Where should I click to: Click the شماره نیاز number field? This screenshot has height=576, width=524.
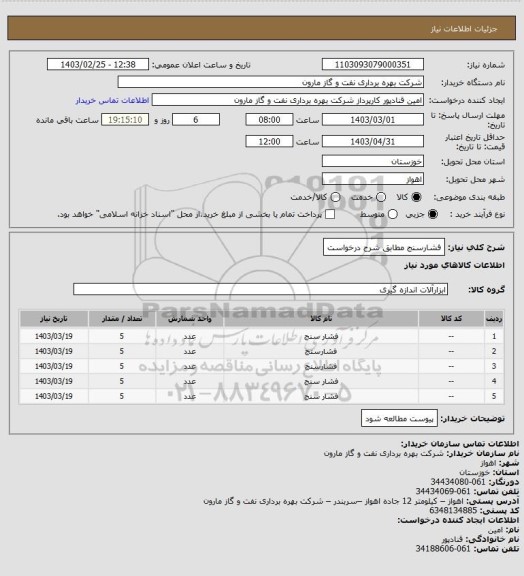coord(373,64)
